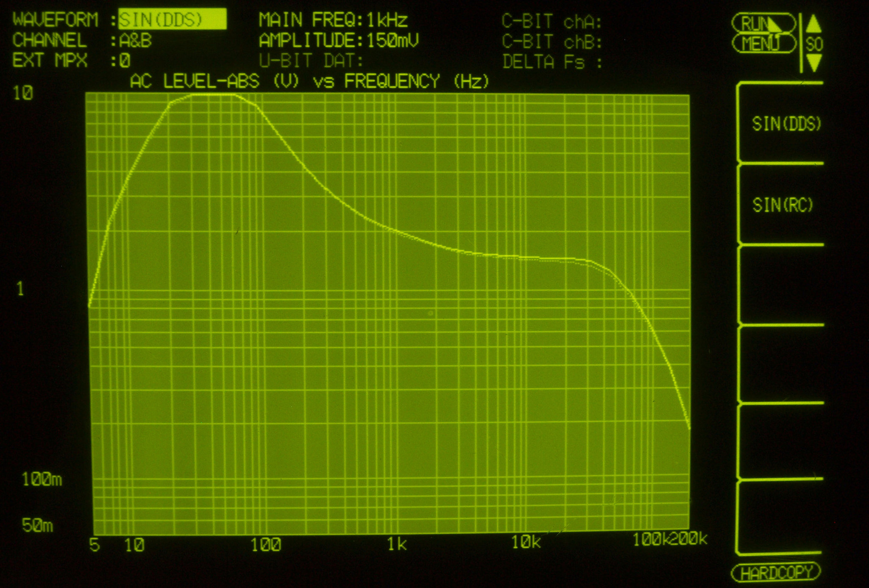This screenshot has height=588, width=869.
Task: Select the SIN(RC) softkey
Action: click(x=782, y=205)
